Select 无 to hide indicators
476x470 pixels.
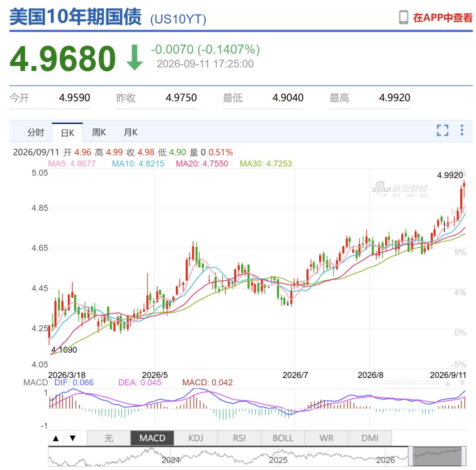pyautogui.click(x=109, y=438)
